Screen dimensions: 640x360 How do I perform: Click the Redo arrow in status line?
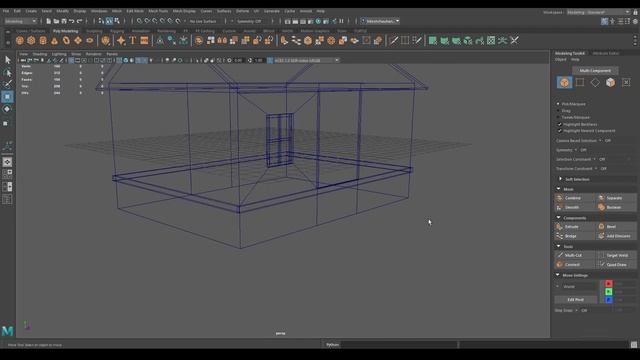coord(80,21)
